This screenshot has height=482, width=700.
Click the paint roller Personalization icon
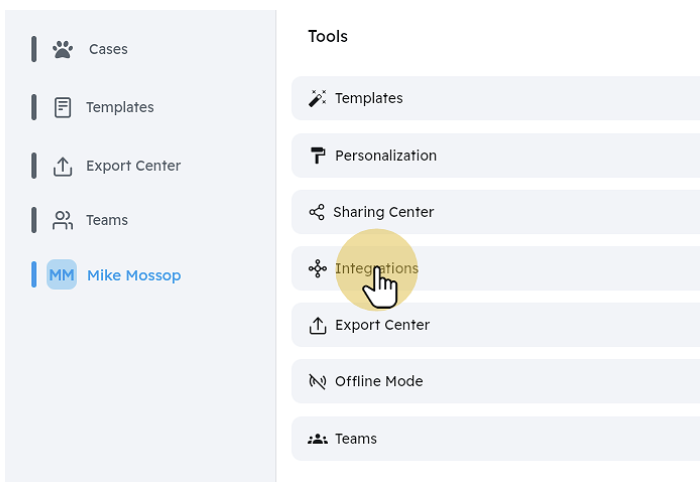tap(317, 155)
